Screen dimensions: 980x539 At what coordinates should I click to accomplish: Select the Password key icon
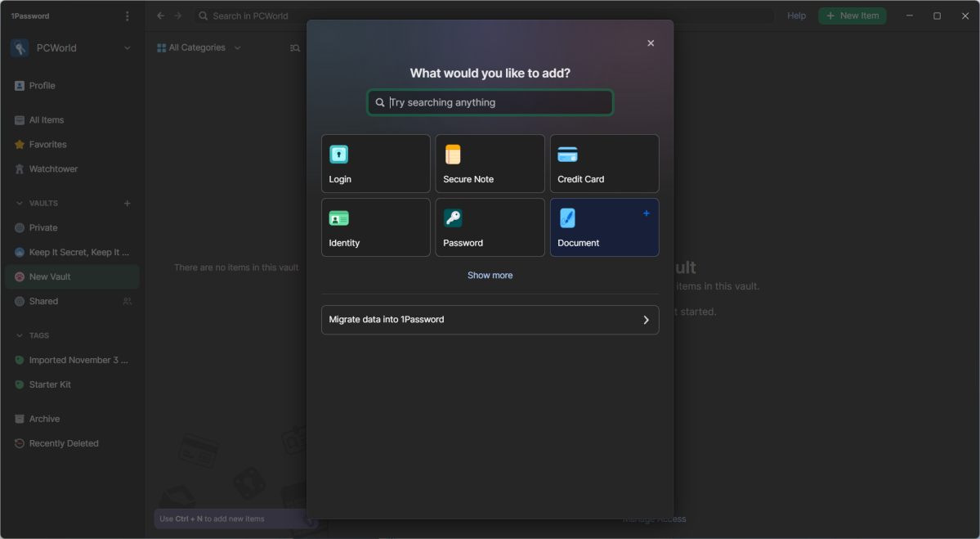[453, 218]
